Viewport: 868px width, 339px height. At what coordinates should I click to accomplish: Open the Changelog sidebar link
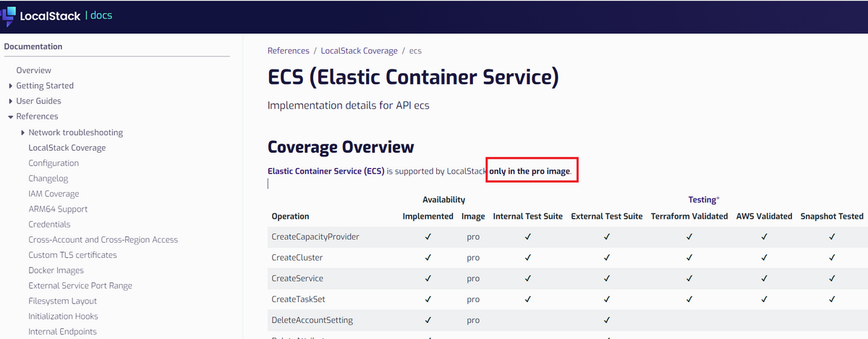(x=48, y=178)
